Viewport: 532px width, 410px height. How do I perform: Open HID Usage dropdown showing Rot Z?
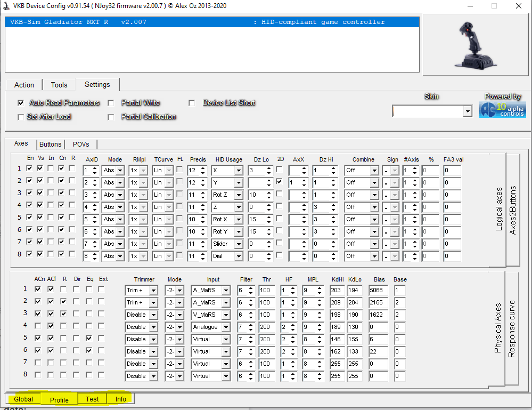point(239,195)
